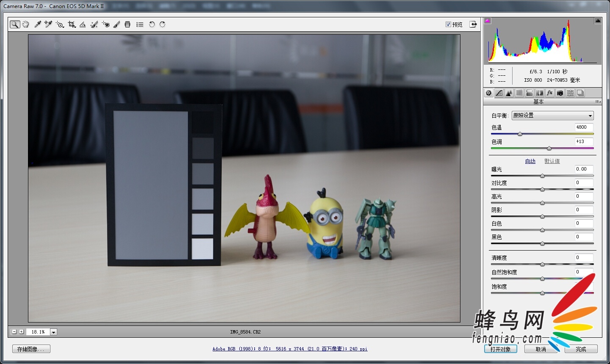Open the Adobe RGB workflow options link

(x=290, y=349)
